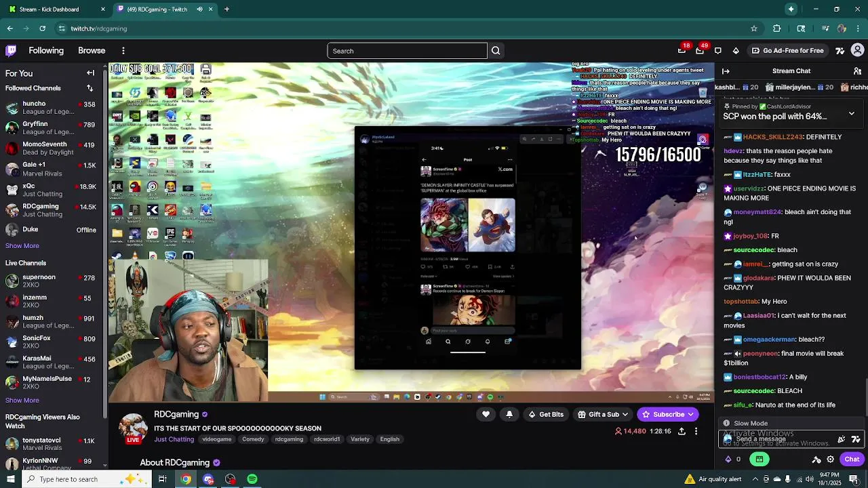The image size is (868, 488).
Task: Open the emote picker celebration icon
Action: coord(842,439)
